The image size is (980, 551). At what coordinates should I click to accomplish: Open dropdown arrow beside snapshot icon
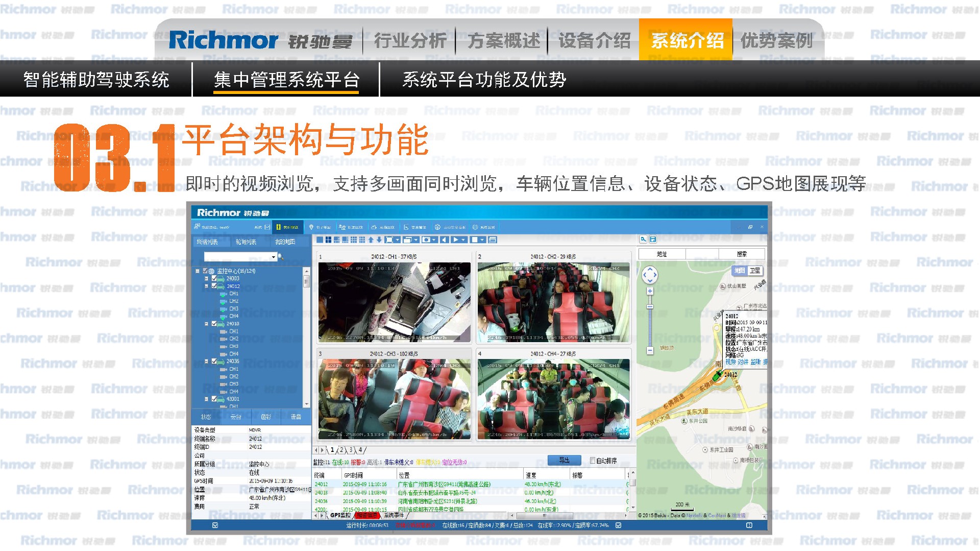pos(434,239)
